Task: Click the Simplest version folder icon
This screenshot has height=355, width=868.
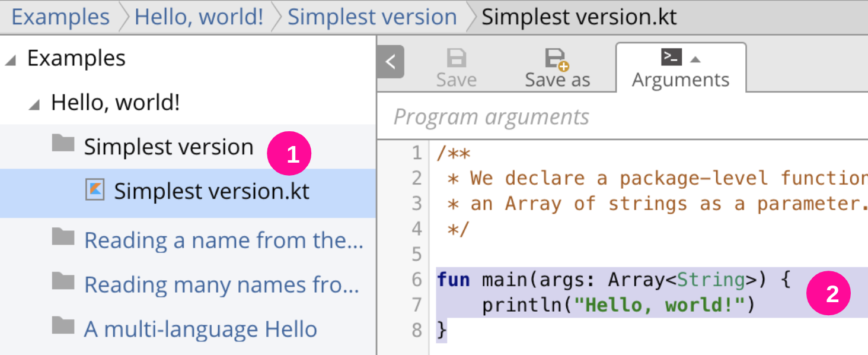Action: click(63, 144)
